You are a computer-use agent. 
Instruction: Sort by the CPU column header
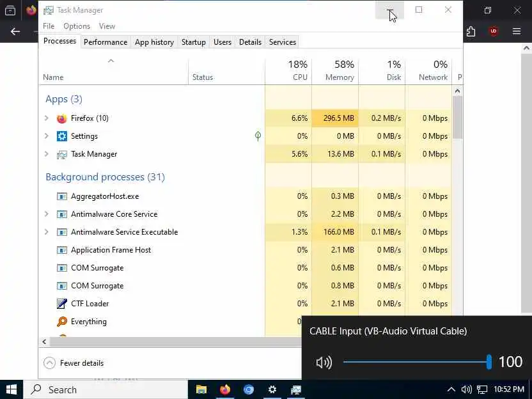click(288, 70)
